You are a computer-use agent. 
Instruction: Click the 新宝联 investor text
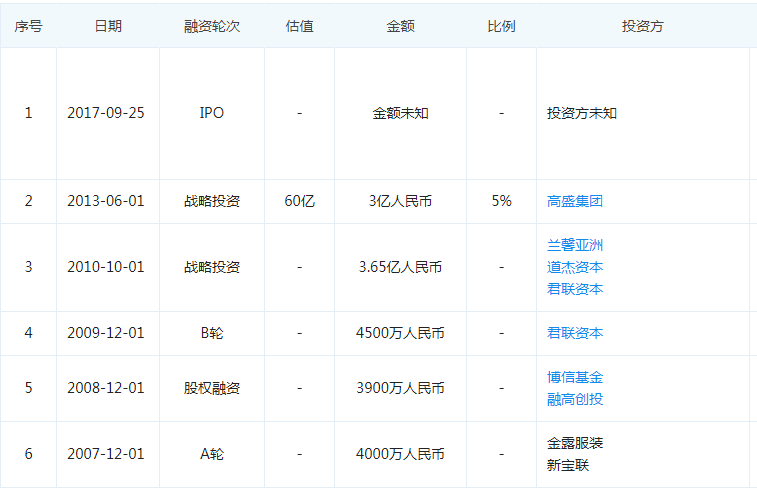568,465
